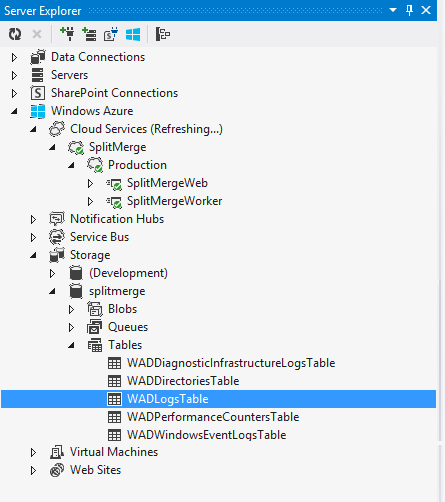
Task: Click the Connect to Server toolbar icon
Action: (x=89, y=34)
